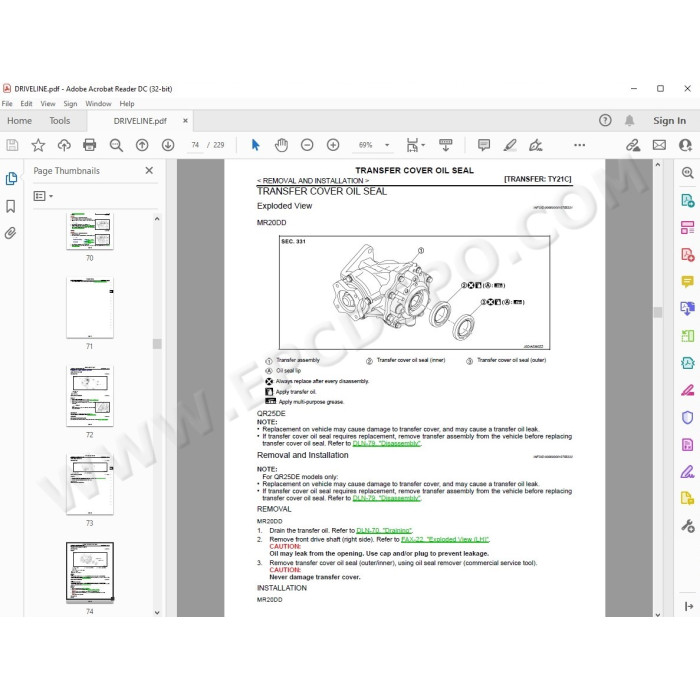Open thumbnail options dropdown menu

[x=43, y=196]
